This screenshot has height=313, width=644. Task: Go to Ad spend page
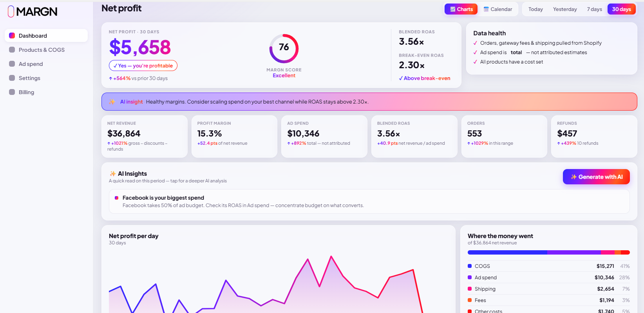click(46, 64)
